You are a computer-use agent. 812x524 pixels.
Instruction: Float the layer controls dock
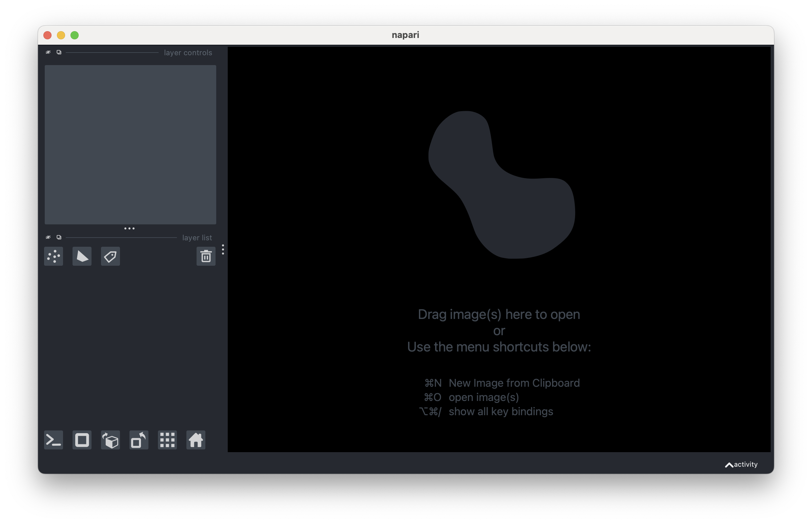[x=59, y=53]
